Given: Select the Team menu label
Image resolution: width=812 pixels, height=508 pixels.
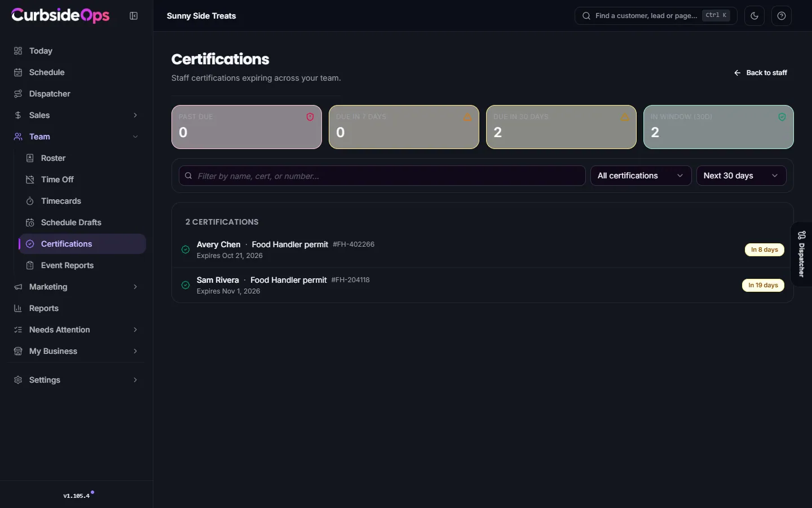Looking at the screenshot, I should pyautogui.click(x=39, y=137).
